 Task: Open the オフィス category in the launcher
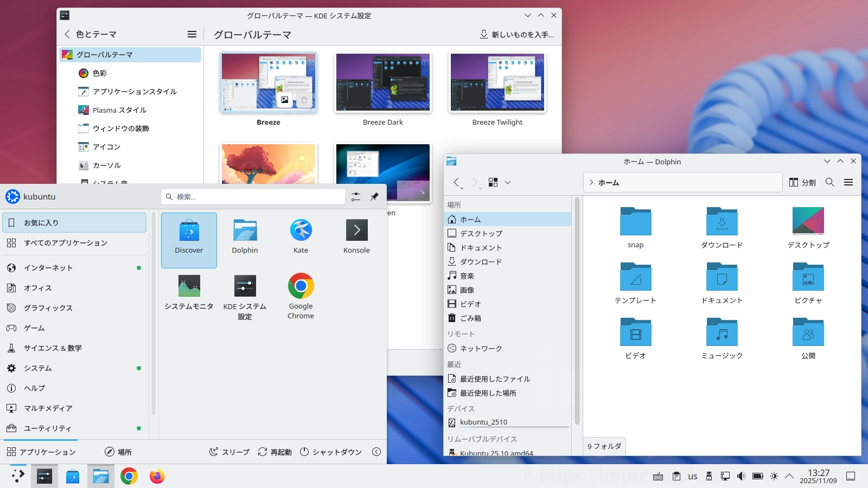click(x=75, y=288)
